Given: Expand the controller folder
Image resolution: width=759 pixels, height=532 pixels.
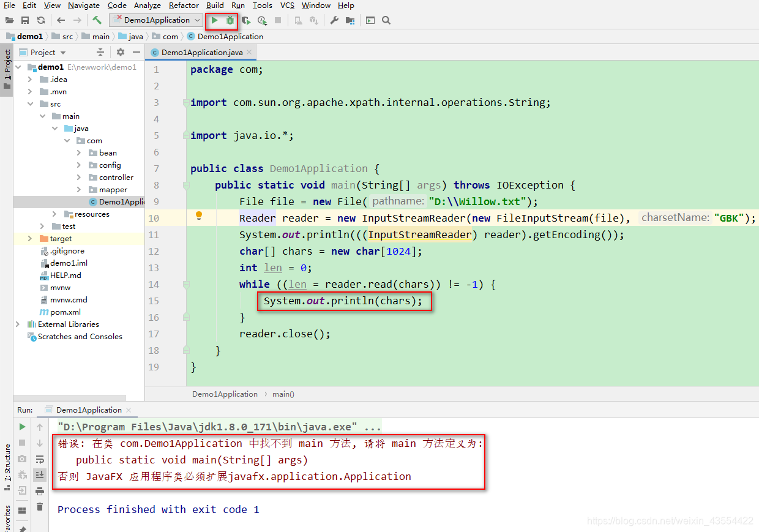Looking at the screenshot, I should tap(78, 177).
